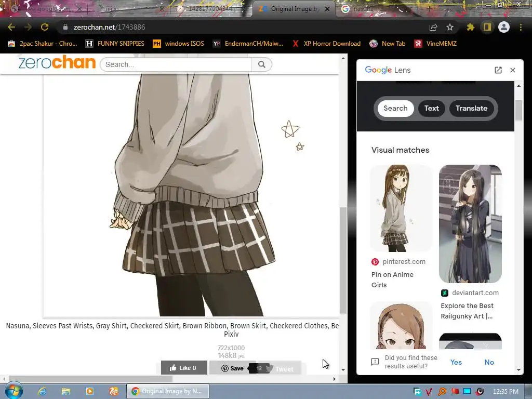Image resolution: width=532 pixels, height=399 pixels.
Task: Open the Chrome profile avatar
Action: [x=504, y=27]
